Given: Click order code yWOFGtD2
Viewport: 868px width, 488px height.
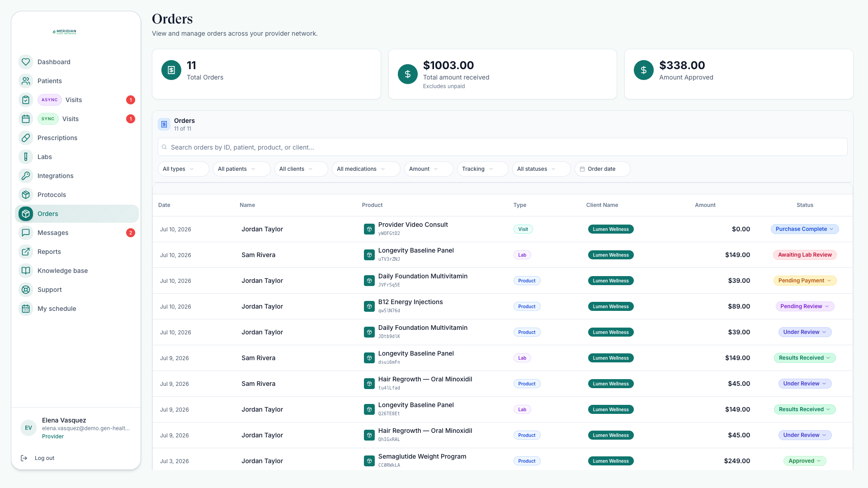Looking at the screenshot, I should 389,234.
